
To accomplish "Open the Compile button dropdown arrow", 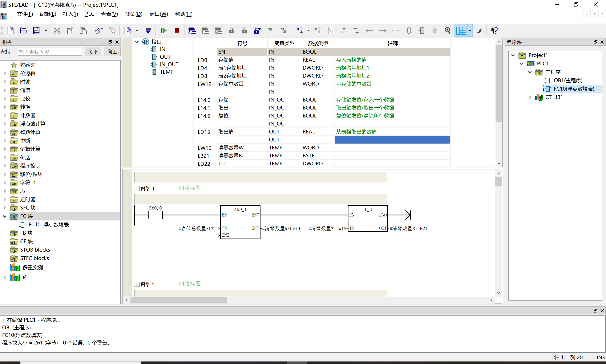I will pyautogui.click(x=137, y=30).
